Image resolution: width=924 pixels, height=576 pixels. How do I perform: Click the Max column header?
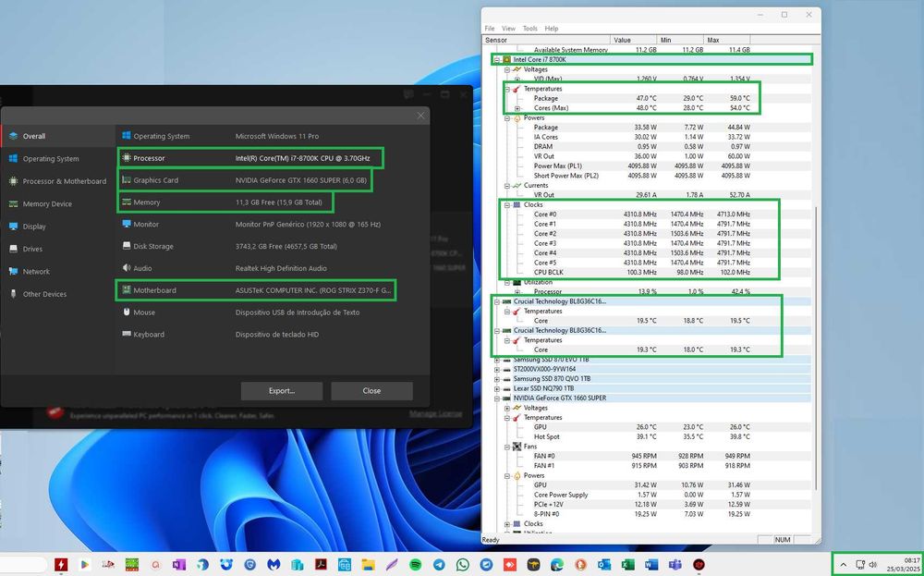(x=727, y=40)
